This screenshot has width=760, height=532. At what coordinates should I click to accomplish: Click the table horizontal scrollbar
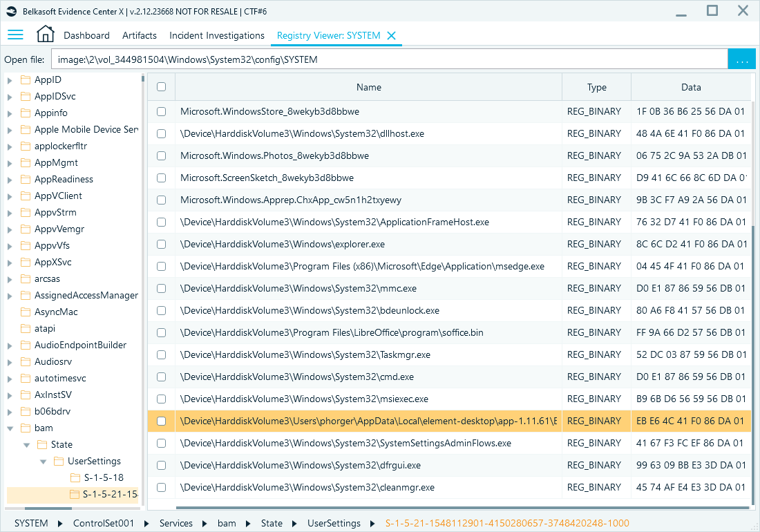tap(462, 508)
